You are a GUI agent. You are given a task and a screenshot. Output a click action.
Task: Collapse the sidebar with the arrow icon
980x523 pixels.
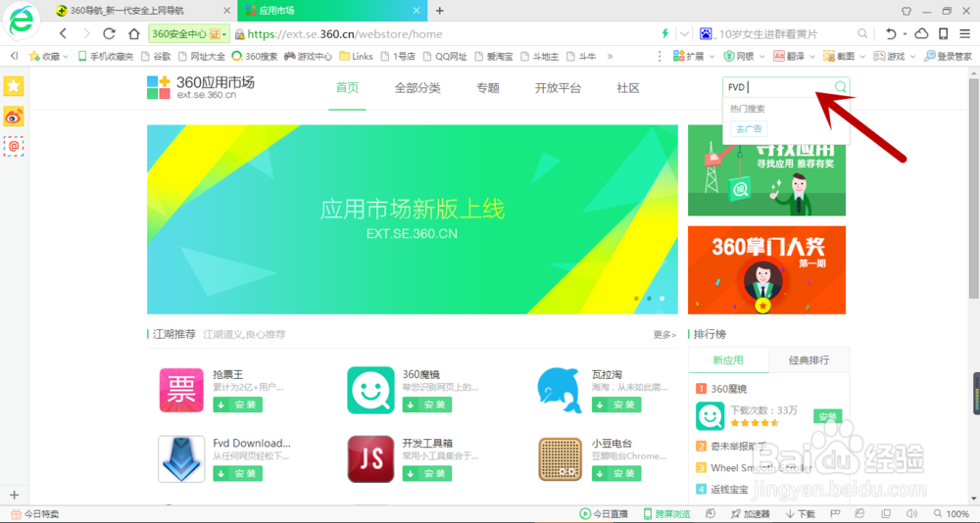(15, 56)
